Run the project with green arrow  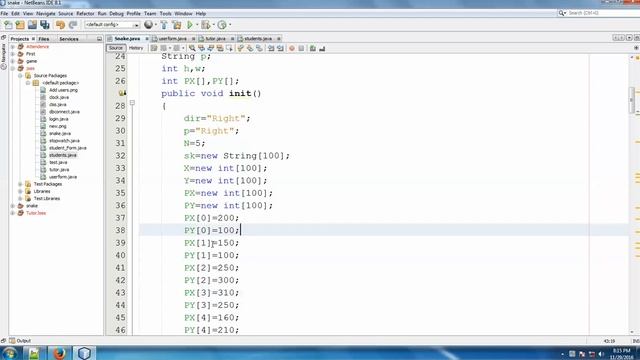pyautogui.click(x=190, y=25)
